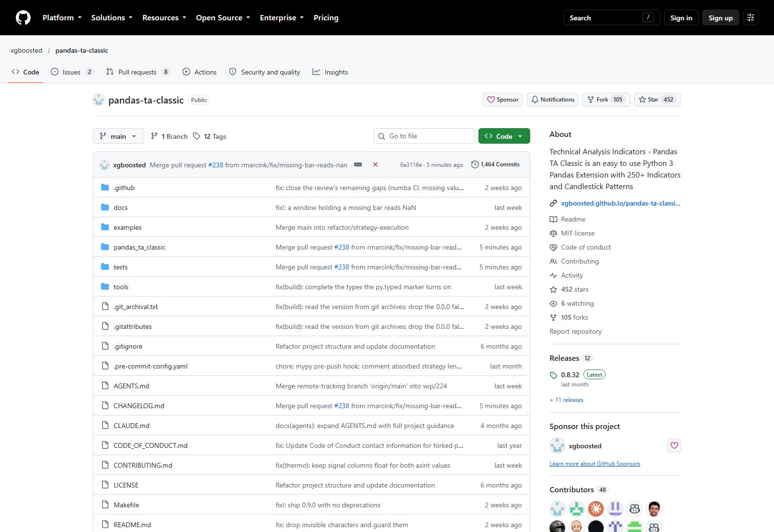Open the README.md file
Viewport: 774px width, 532px height.
132,525
